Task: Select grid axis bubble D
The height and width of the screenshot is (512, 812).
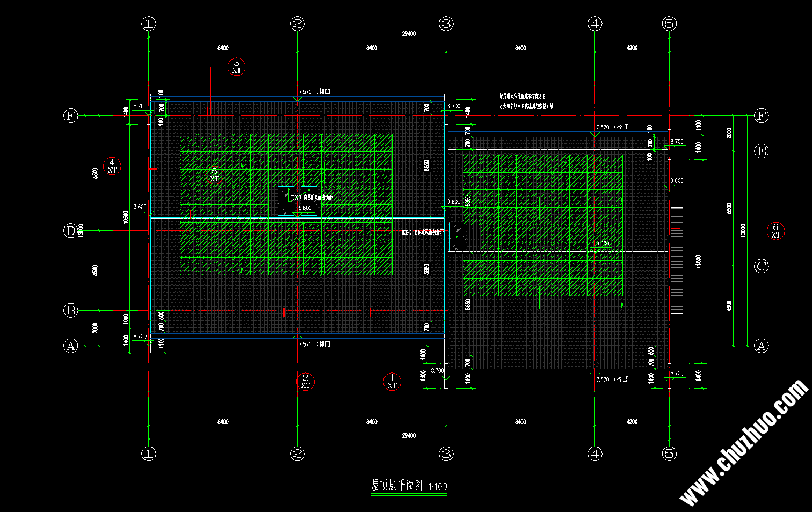Action: pyautogui.click(x=70, y=231)
